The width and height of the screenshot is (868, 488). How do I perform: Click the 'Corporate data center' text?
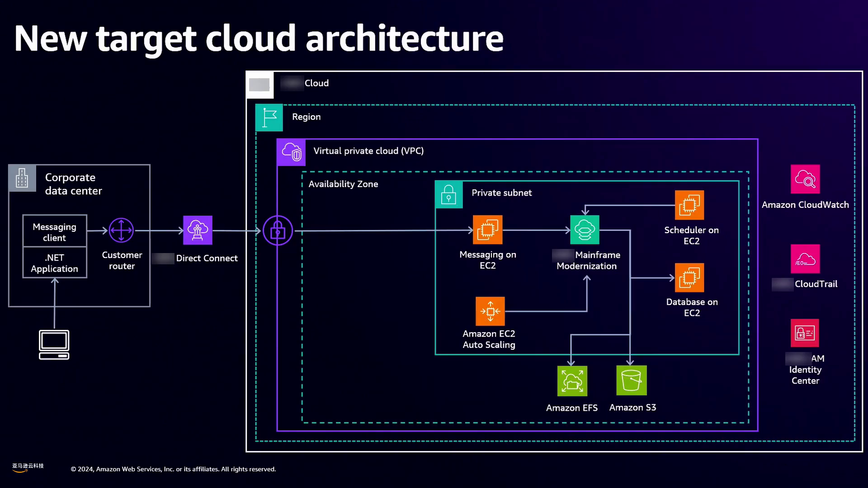click(x=73, y=184)
